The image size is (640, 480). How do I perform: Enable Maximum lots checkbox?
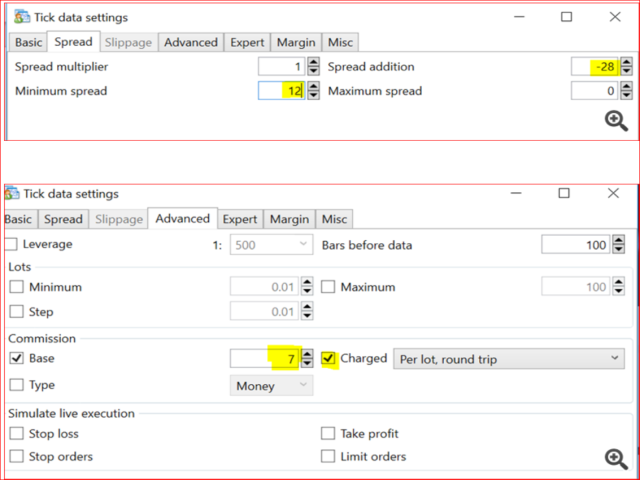(x=328, y=287)
